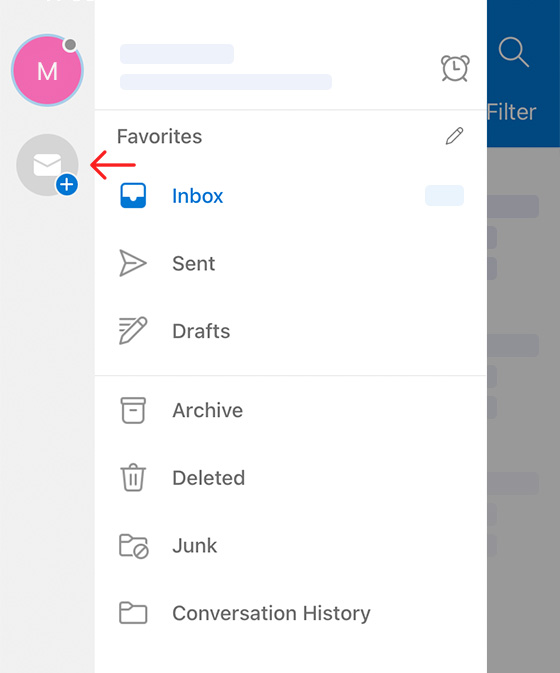This screenshot has width=560, height=673.
Task: Open the Inbox folder
Action: [x=291, y=196]
